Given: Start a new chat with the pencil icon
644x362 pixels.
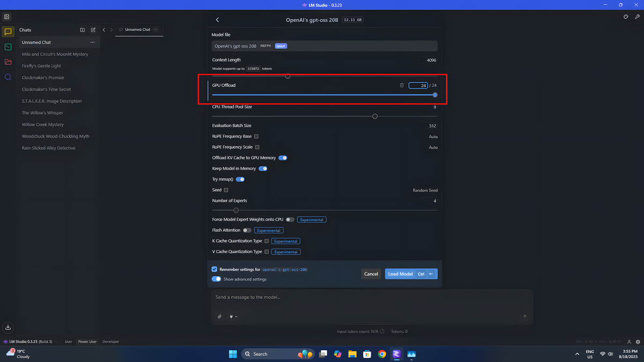Looking at the screenshot, I should [x=92, y=29].
